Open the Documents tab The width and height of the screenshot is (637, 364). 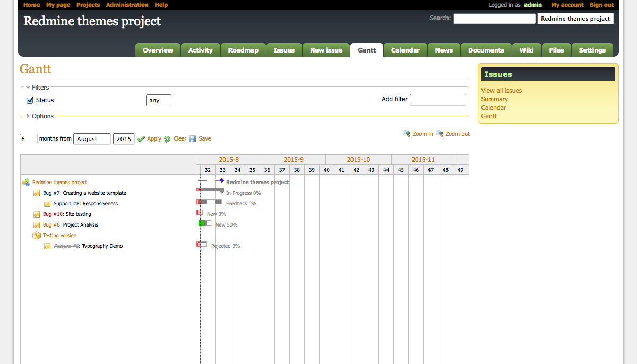486,50
